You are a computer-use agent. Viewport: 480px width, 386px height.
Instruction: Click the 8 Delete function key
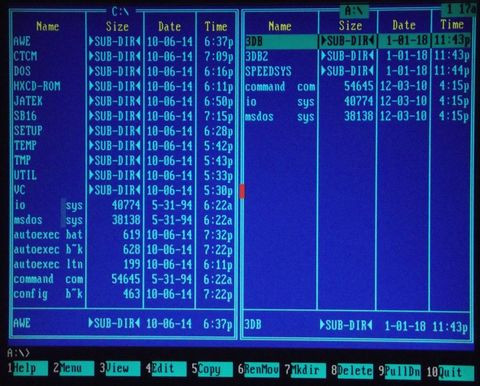pos(352,371)
